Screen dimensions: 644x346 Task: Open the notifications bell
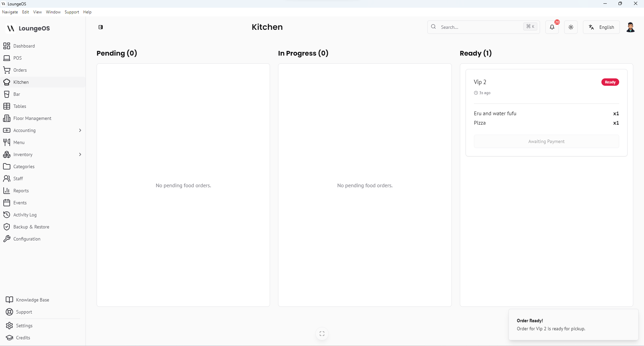click(552, 27)
